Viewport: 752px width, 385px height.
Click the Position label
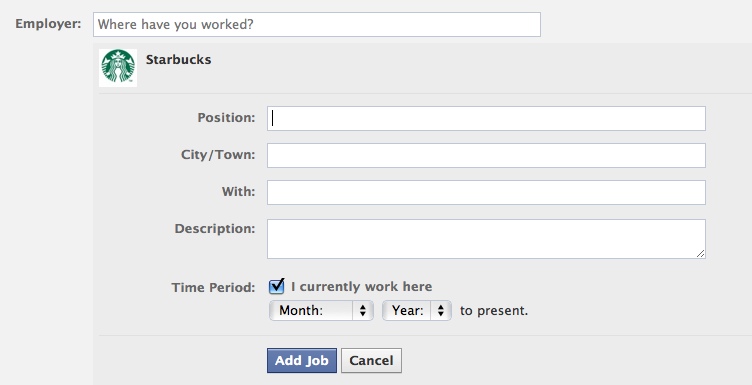pyautogui.click(x=226, y=118)
